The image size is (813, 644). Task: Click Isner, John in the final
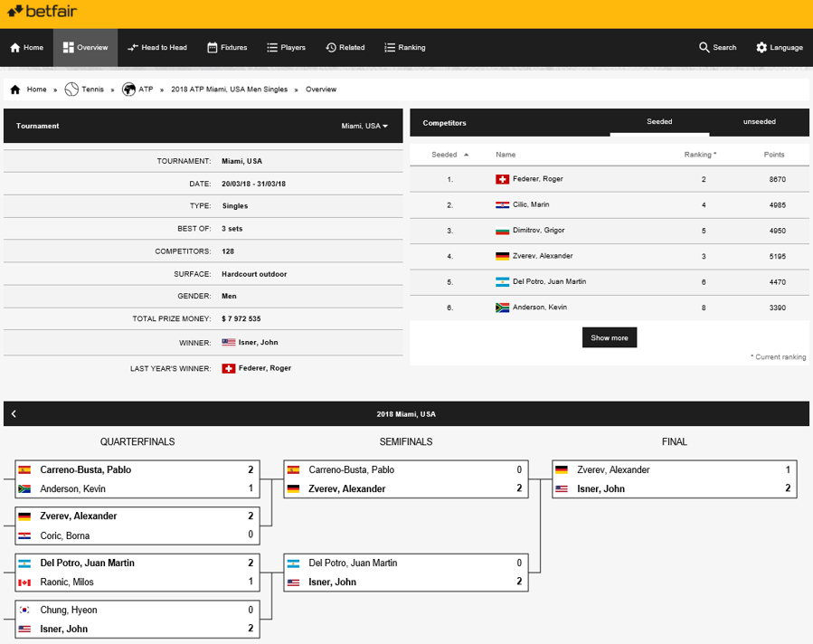click(600, 488)
